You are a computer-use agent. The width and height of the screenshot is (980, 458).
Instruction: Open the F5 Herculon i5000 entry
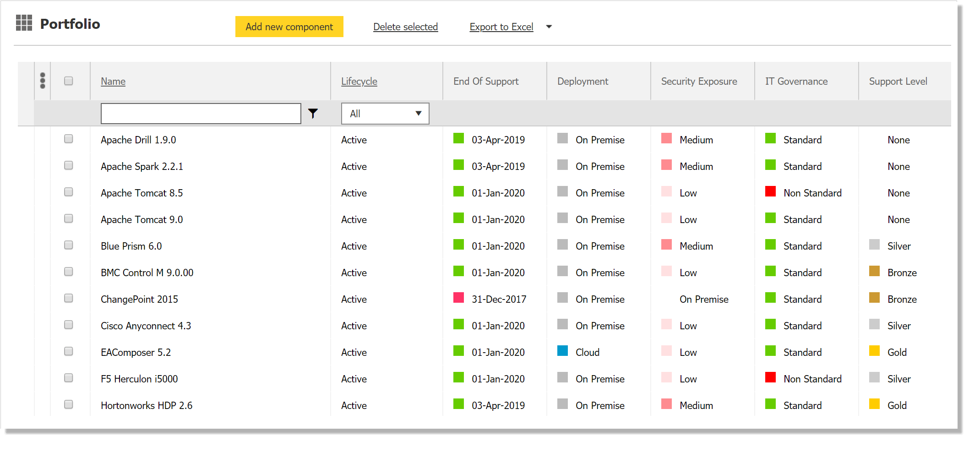tap(139, 379)
